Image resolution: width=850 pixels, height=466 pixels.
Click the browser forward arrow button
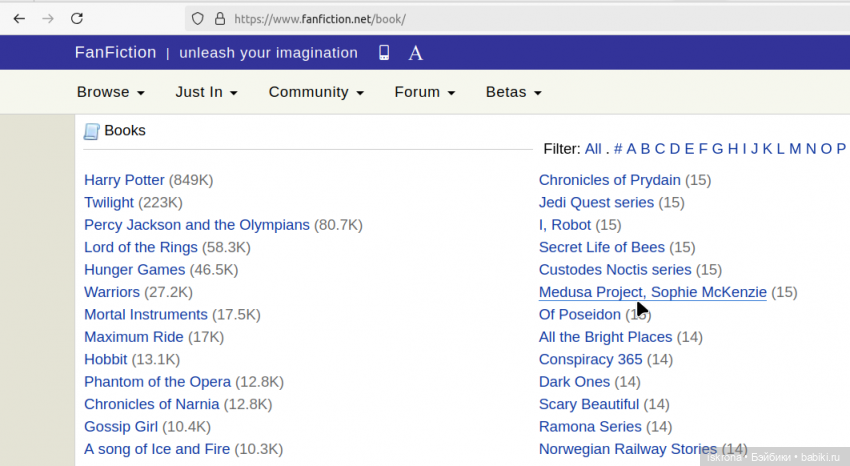pos(48,18)
